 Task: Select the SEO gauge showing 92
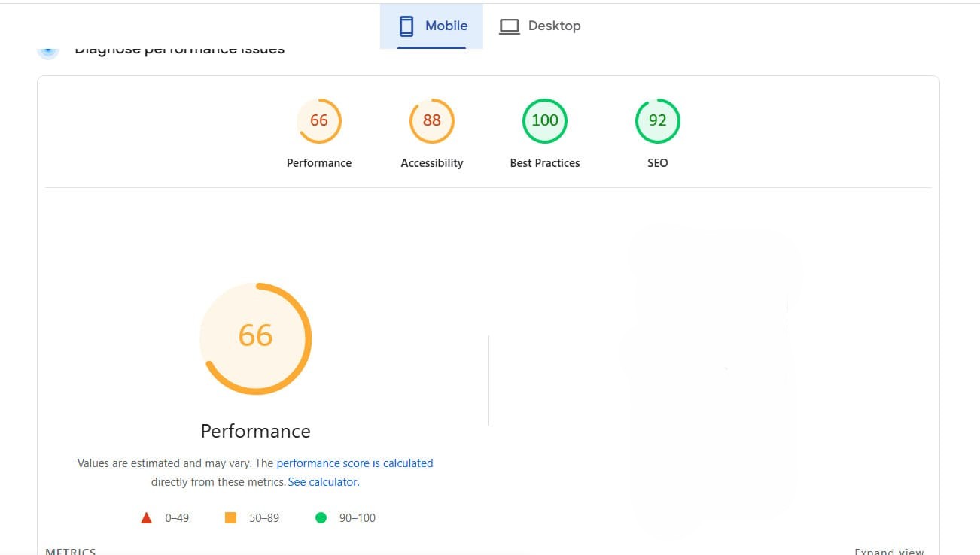(x=657, y=120)
